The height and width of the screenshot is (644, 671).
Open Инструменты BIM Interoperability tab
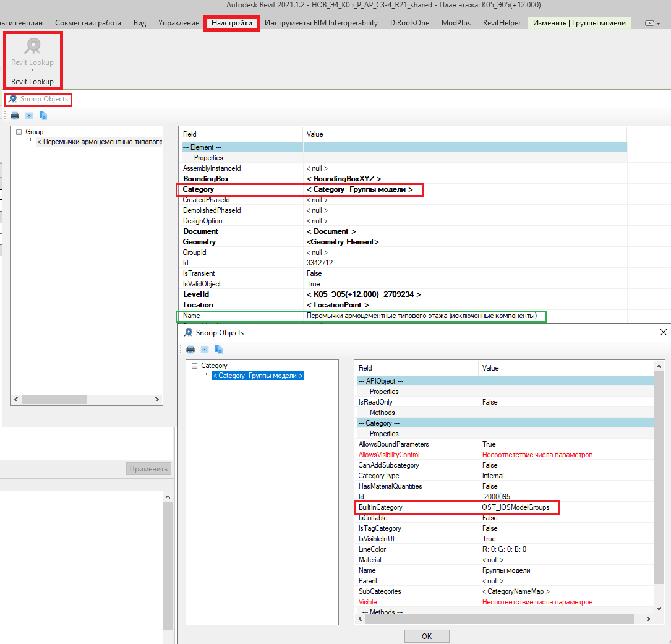pyautogui.click(x=321, y=23)
